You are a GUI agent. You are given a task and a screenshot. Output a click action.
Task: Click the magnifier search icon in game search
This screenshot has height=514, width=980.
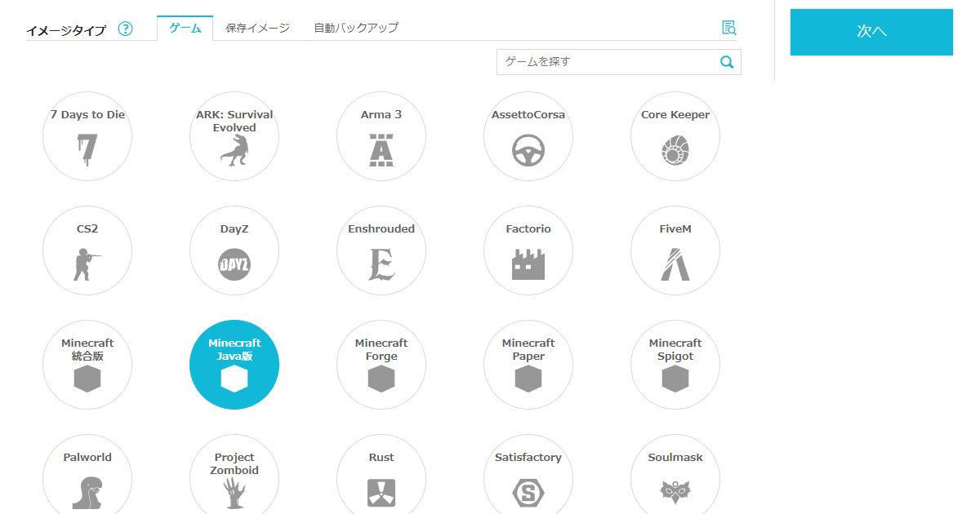pos(727,62)
